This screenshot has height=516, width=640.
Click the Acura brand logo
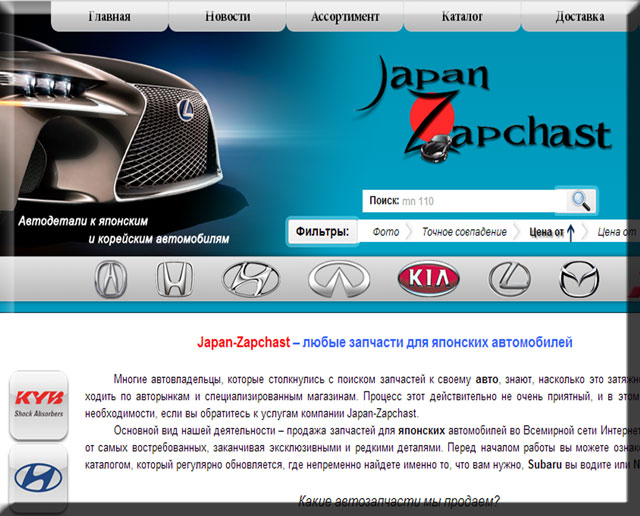click(111, 278)
